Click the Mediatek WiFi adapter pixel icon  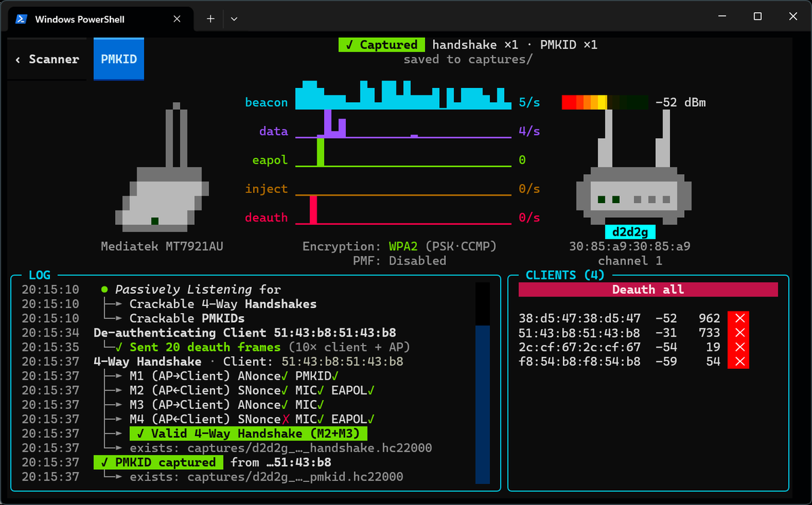click(161, 167)
